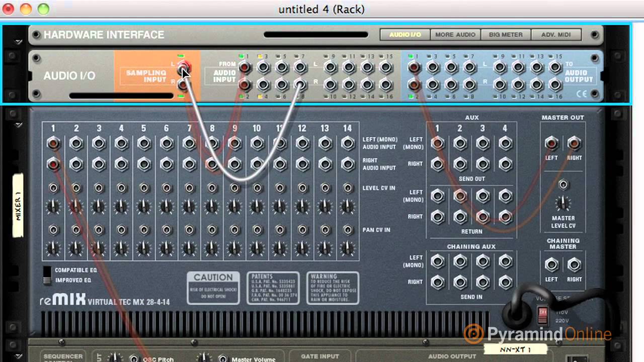Click the 'untitled 4 (Rack)' window title
644x362 pixels.
(x=321, y=10)
